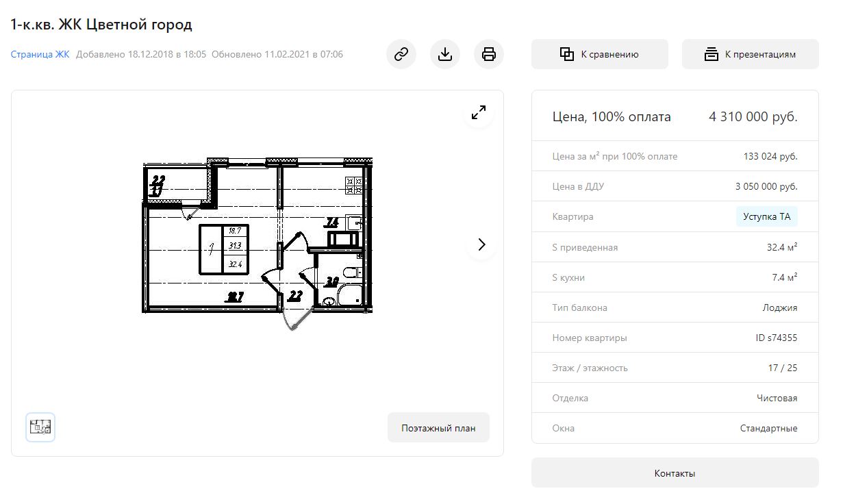Expand the floor plan to fullscreen
The image size is (856, 504).
point(479,112)
